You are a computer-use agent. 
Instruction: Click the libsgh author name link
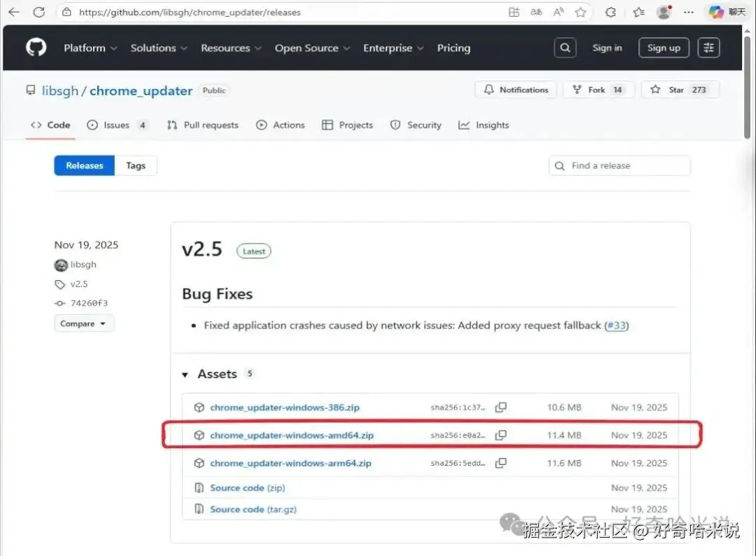coord(83,265)
